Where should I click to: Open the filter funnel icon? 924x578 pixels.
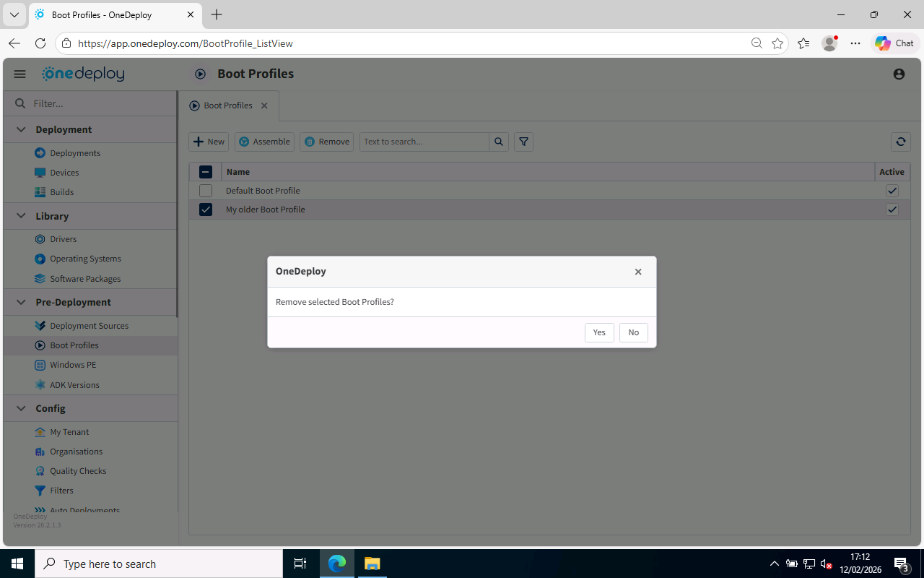point(523,142)
